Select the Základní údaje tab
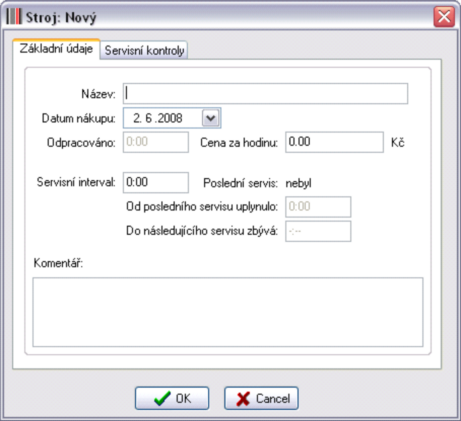This screenshot has width=461, height=421. 56,49
